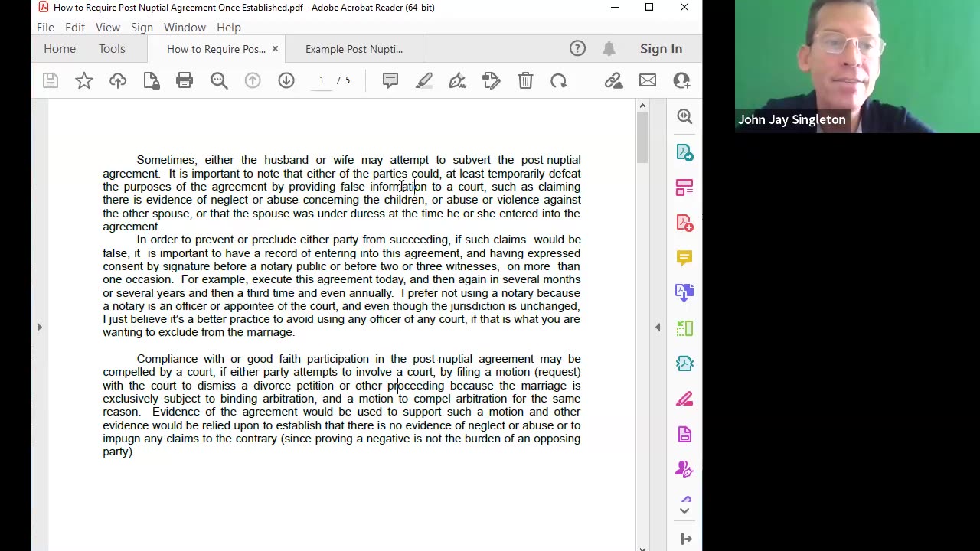The image size is (980, 551).
Task: Open the File menu
Action: [45, 27]
